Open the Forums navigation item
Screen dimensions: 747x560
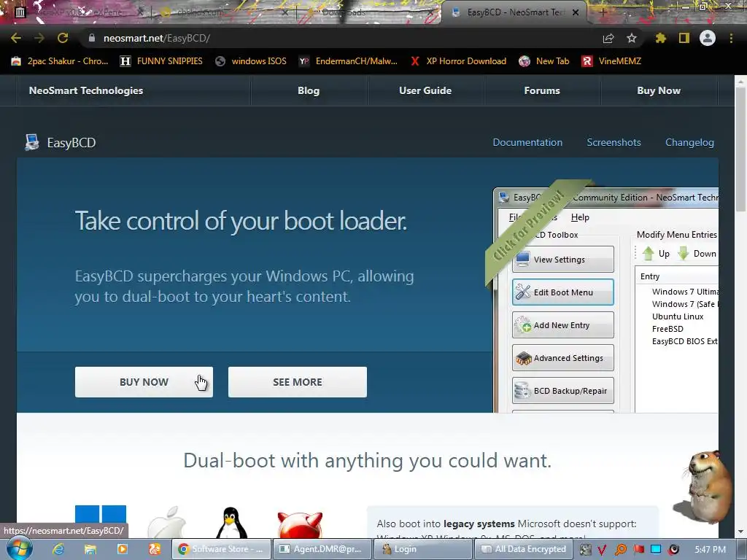[x=542, y=90]
